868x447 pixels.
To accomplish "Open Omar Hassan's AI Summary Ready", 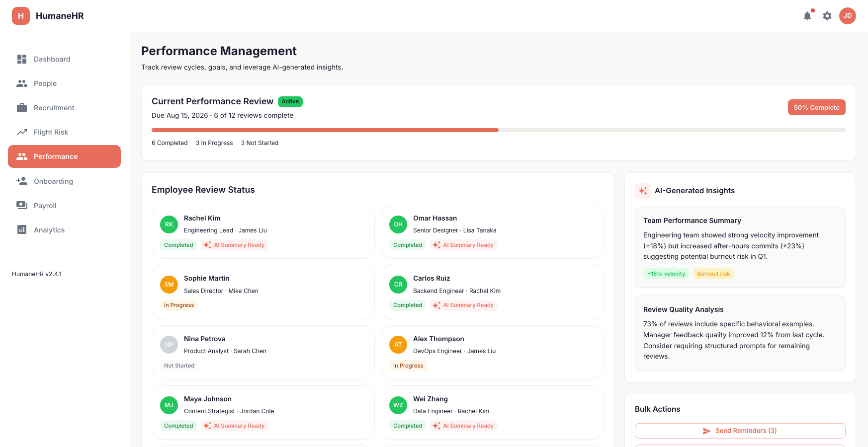I will tap(463, 245).
